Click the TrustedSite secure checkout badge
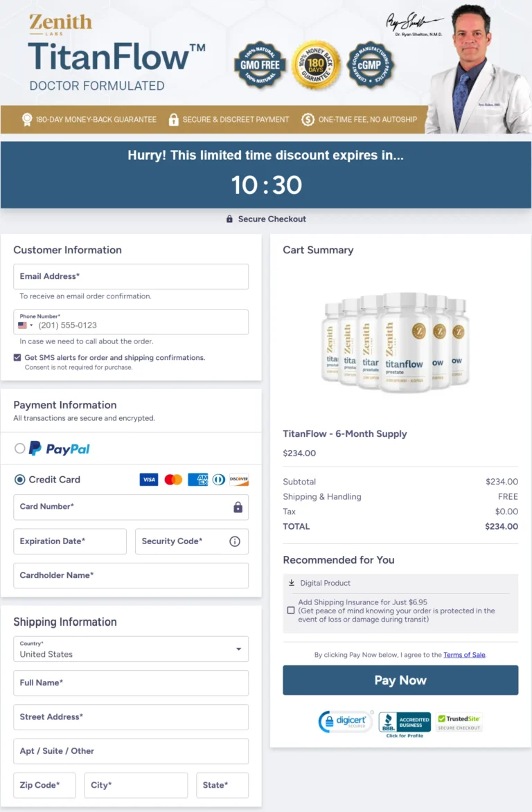Screen dimensions: 532x812 pos(459,722)
